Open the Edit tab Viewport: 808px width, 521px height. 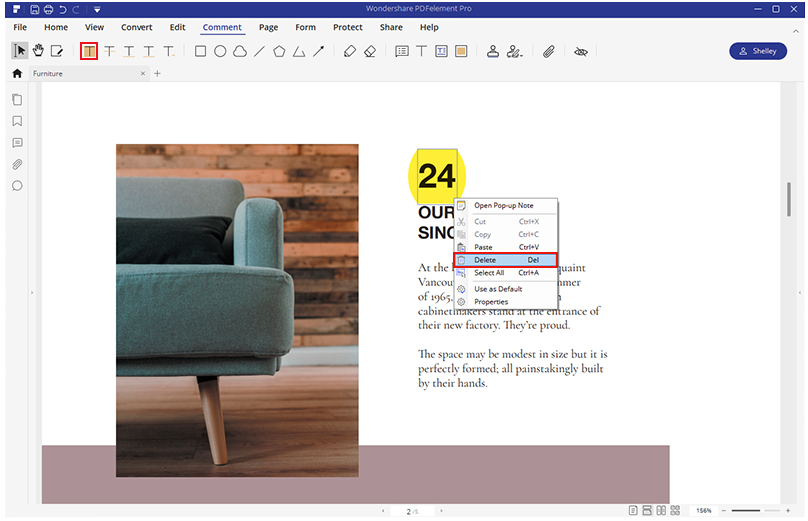[x=177, y=27]
